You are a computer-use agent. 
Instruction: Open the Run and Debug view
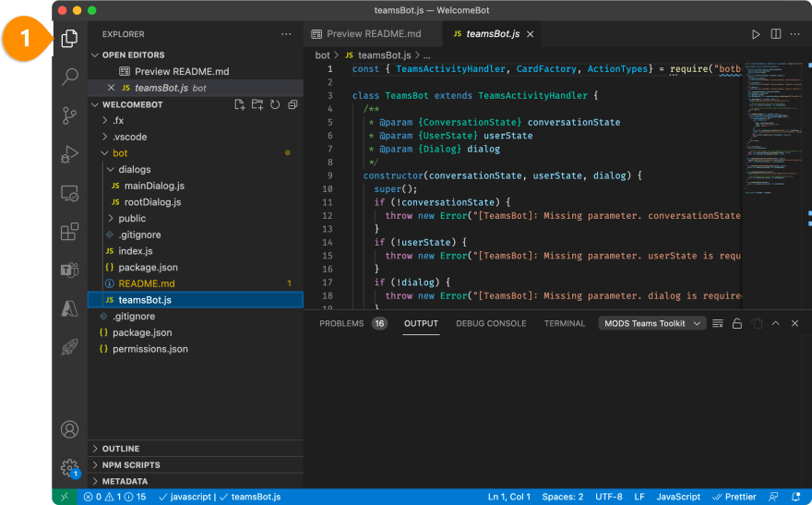(69, 154)
